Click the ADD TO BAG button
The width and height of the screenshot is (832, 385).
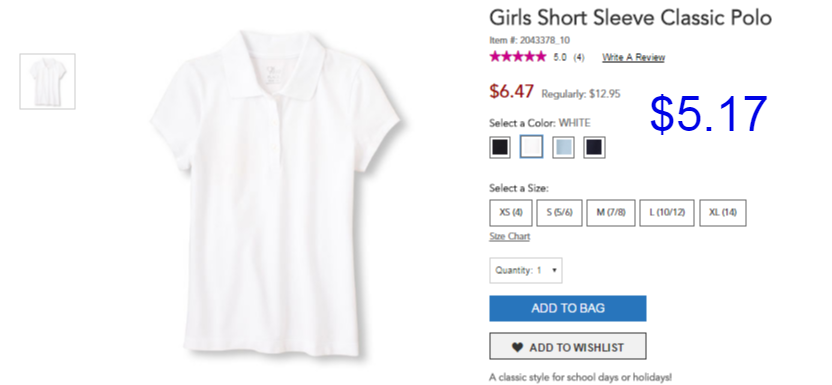568,308
